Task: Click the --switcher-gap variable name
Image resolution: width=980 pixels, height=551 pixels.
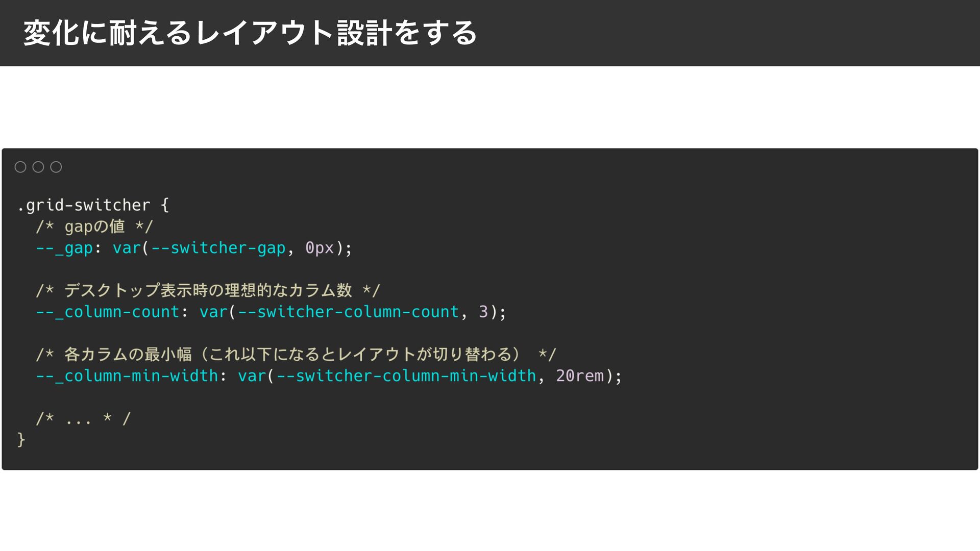Action: click(x=218, y=248)
